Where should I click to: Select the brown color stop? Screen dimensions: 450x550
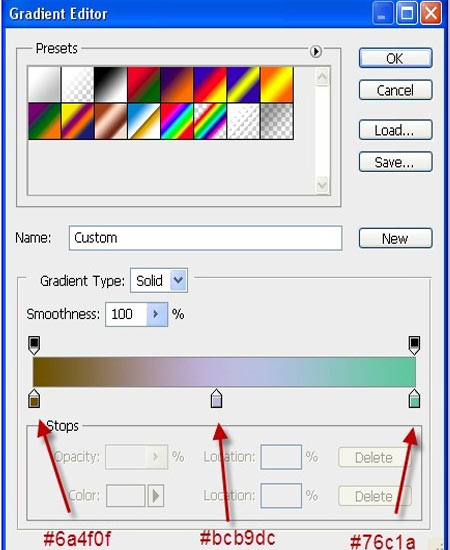pyautogui.click(x=34, y=398)
